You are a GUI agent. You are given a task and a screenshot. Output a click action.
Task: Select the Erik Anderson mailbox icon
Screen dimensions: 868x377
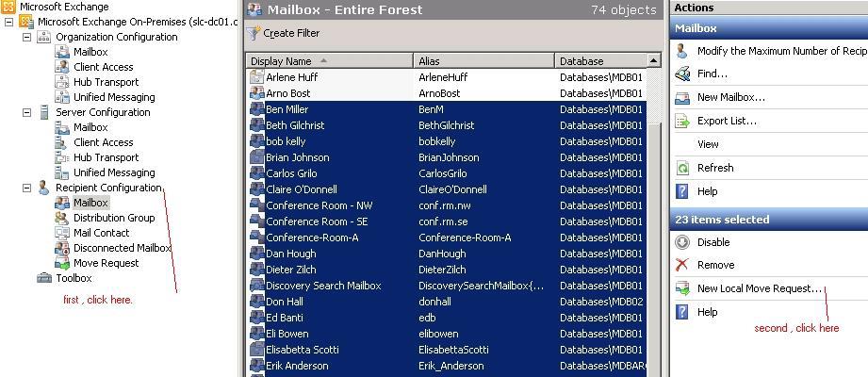[257, 367]
